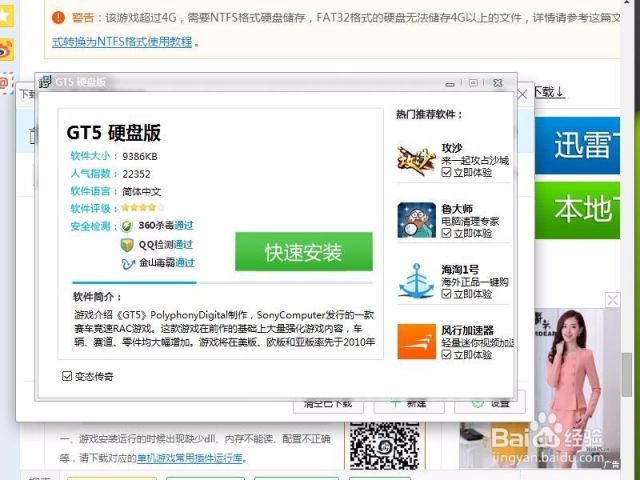Screen dimensions: 640x480
Task: Click the green 本地 download button
Action: (577, 210)
